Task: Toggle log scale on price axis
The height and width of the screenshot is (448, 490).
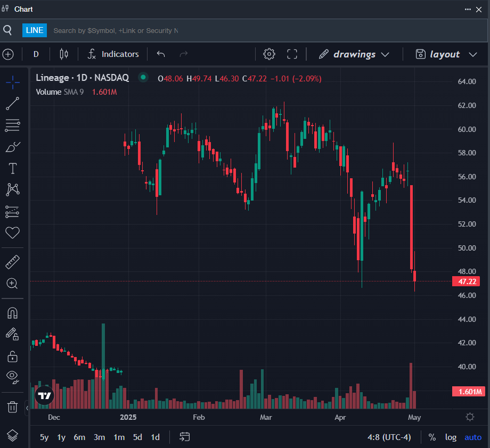Action: coord(451,437)
